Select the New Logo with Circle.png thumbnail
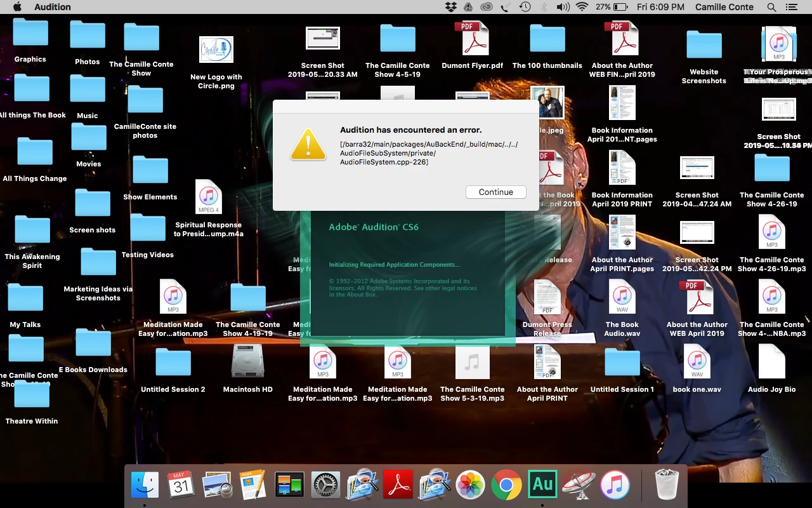This screenshot has width=812, height=508. coord(216,50)
